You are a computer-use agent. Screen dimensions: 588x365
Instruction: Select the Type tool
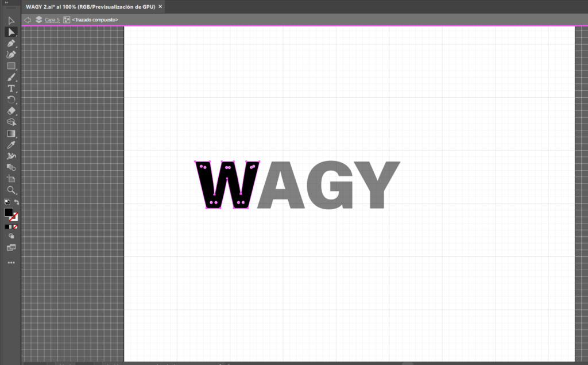pyautogui.click(x=11, y=89)
